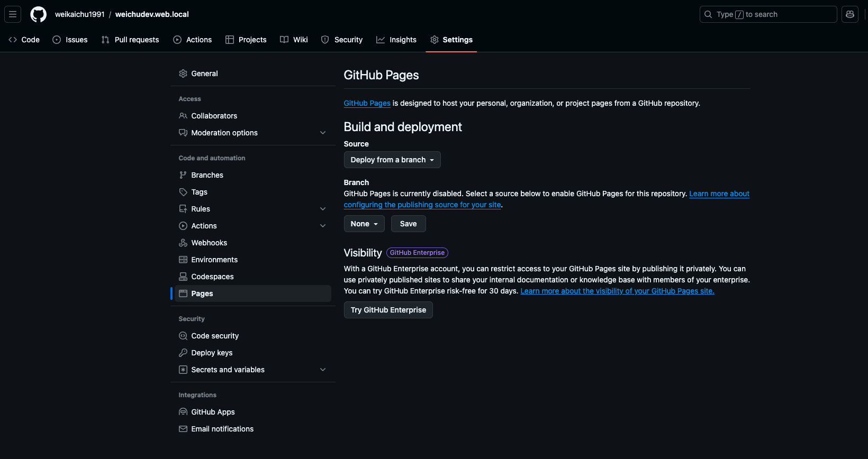Screen dimensions: 868x459
Task: Click the General gear icon in sidebar
Action: pyautogui.click(x=183, y=74)
